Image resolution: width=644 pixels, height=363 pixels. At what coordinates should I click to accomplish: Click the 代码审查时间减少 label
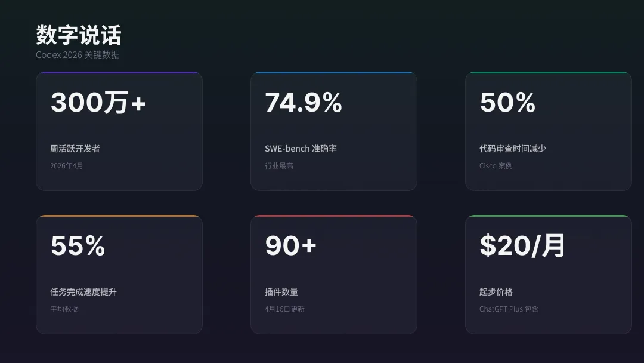(x=512, y=149)
